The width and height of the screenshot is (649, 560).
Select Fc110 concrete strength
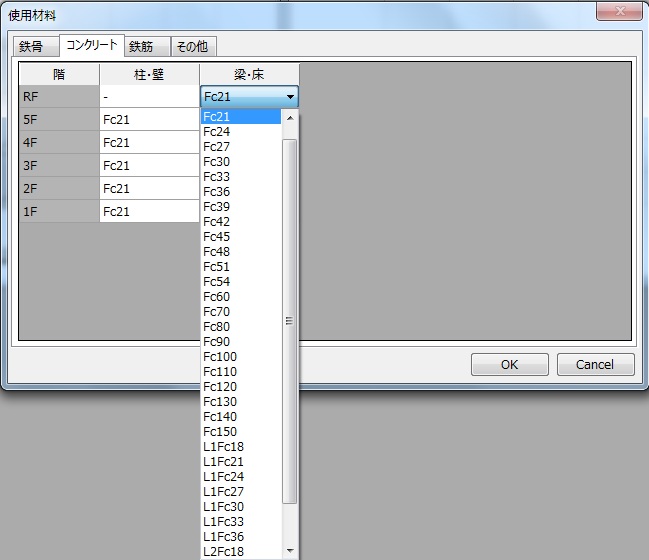(241, 372)
